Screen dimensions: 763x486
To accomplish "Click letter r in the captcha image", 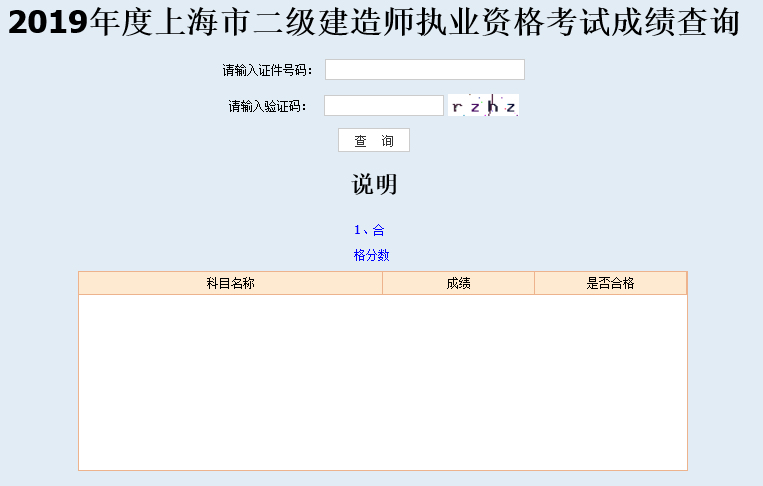I will (457, 107).
